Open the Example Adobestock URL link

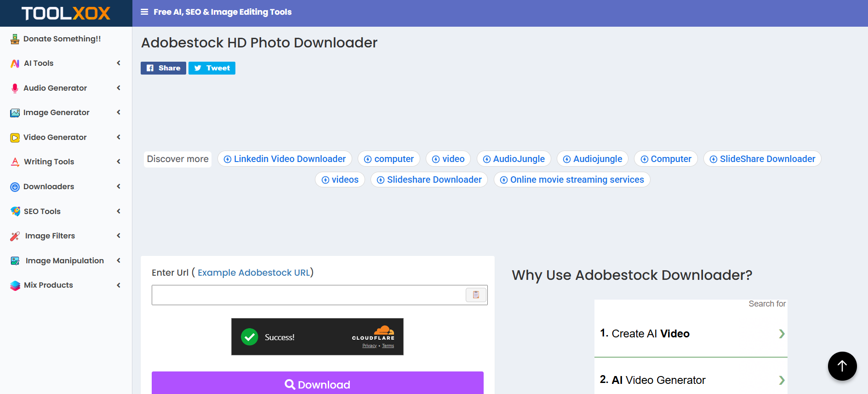click(x=254, y=272)
